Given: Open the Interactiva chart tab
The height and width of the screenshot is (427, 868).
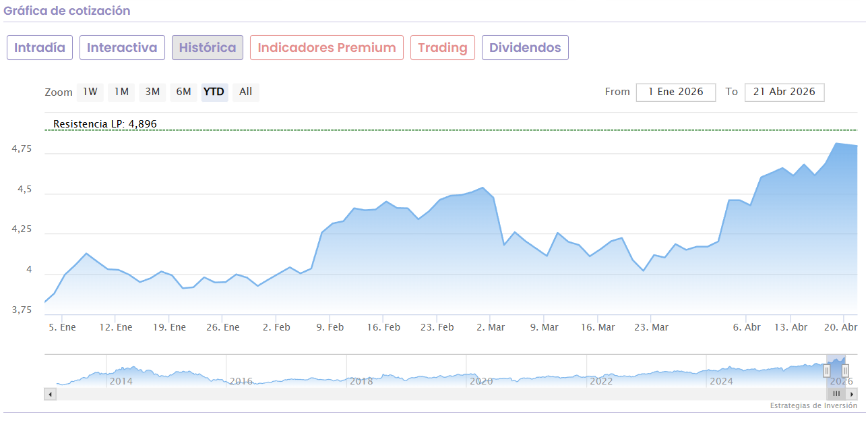Looking at the screenshot, I should (x=122, y=48).
